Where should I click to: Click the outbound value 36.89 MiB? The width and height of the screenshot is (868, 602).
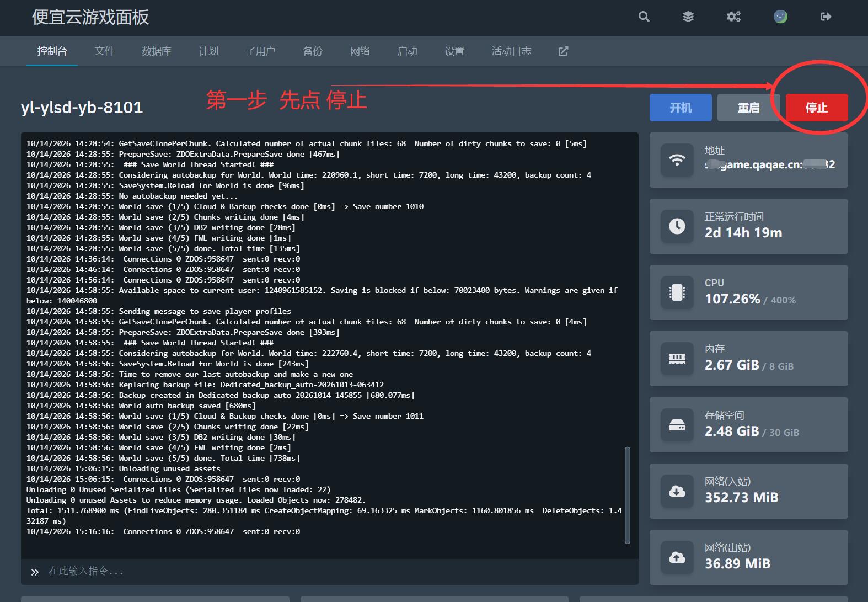point(738,564)
